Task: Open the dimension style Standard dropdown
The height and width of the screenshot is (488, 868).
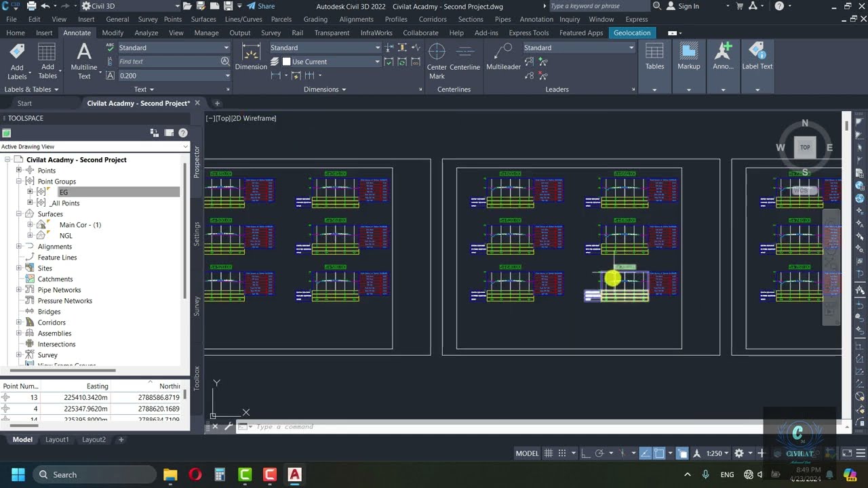Action: [378, 47]
